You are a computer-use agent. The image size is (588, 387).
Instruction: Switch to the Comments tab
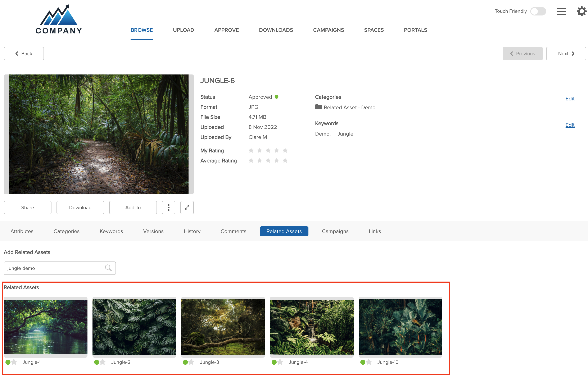pyautogui.click(x=233, y=231)
